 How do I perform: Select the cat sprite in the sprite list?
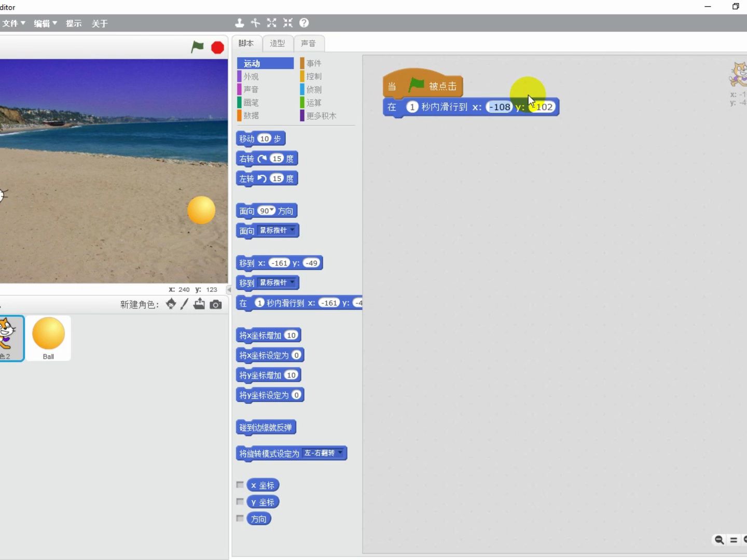click(x=10, y=338)
